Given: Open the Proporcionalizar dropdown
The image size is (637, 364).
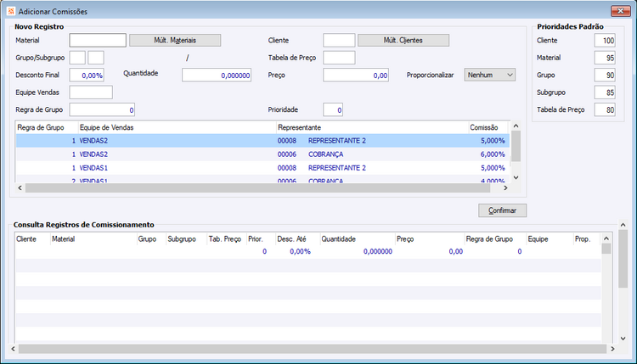Looking at the screenshot, I should [490, 75].
